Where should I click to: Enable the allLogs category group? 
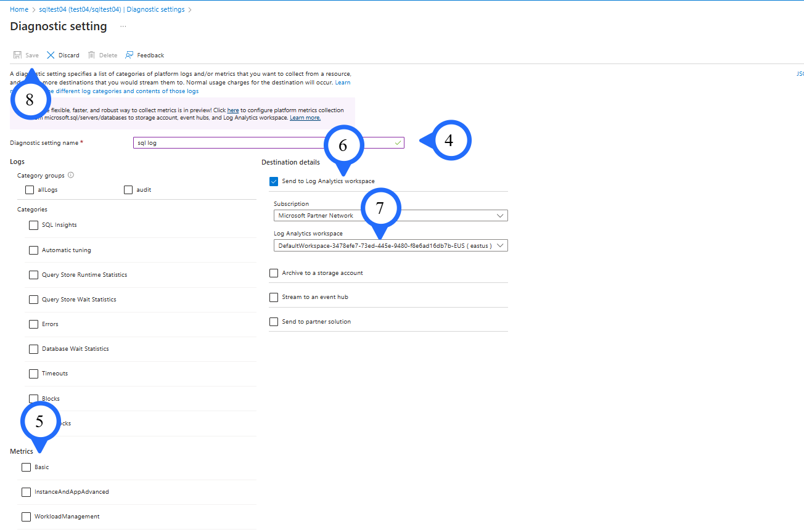(x=30, y=190)
